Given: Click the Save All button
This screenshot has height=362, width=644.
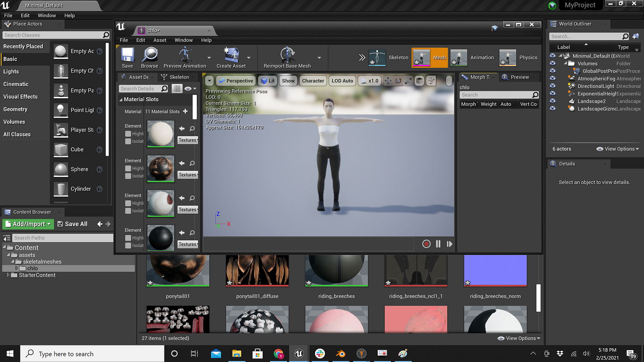Looking at the screenshot, I should pyautogui.click(x=73, y=224).
